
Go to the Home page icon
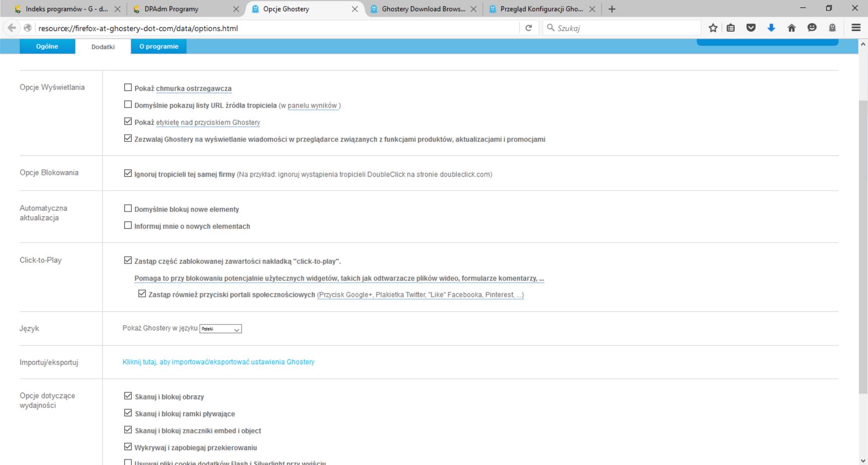pos(791,28)
